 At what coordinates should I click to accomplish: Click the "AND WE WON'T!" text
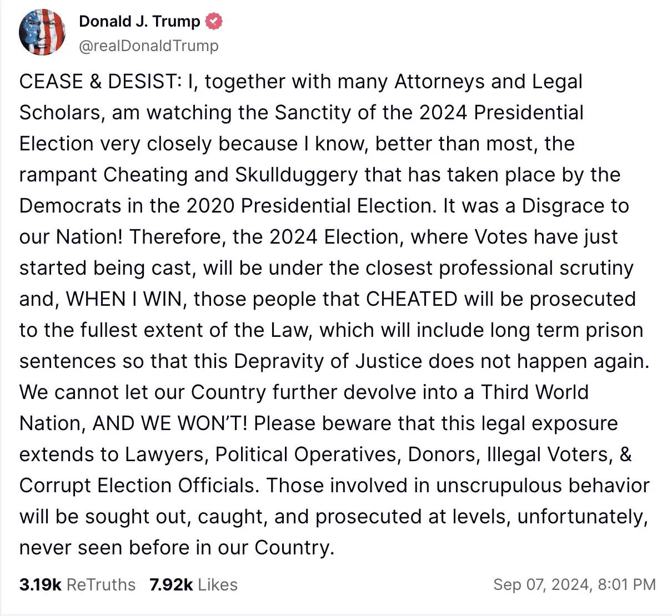pyautogui.click(x=170, y=423)
